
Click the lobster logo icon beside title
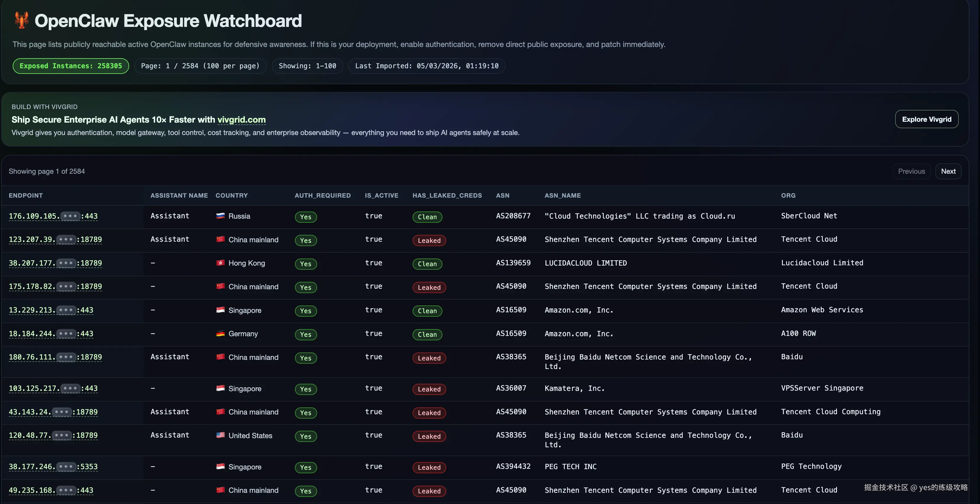click(21, 20)
